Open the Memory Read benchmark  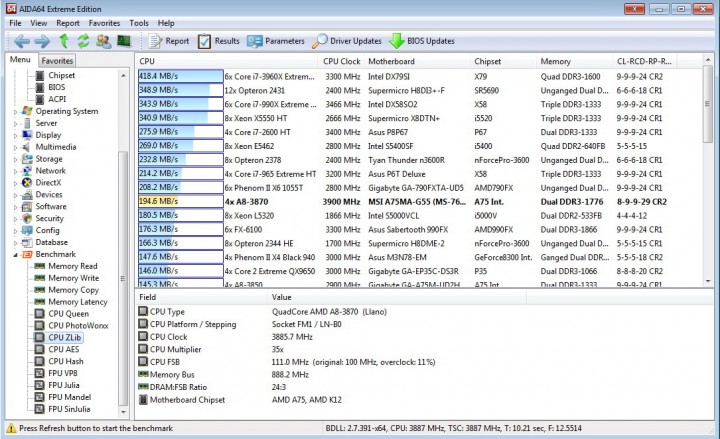click(73, 266)
